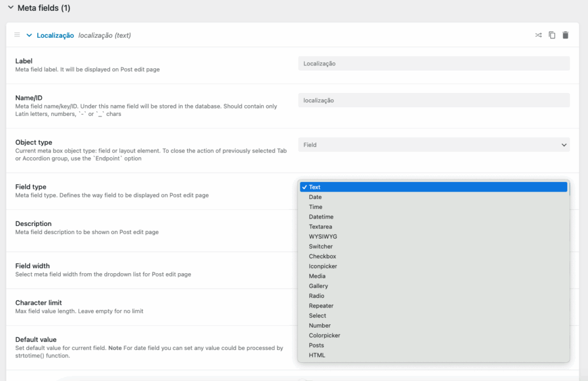Duplicate the Localização meta field
The height and width of the screenshot is (381, 588).
click(x=552, y=36)
